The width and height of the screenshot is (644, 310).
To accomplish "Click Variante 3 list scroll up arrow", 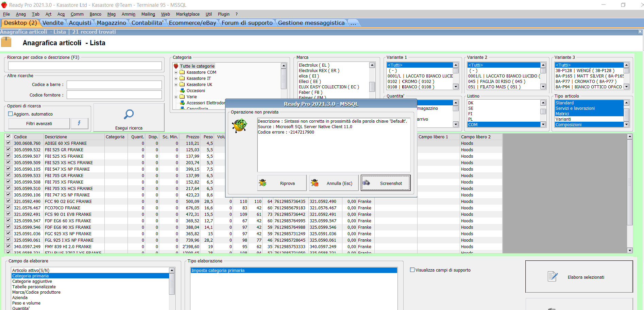I will coord(626,65).
